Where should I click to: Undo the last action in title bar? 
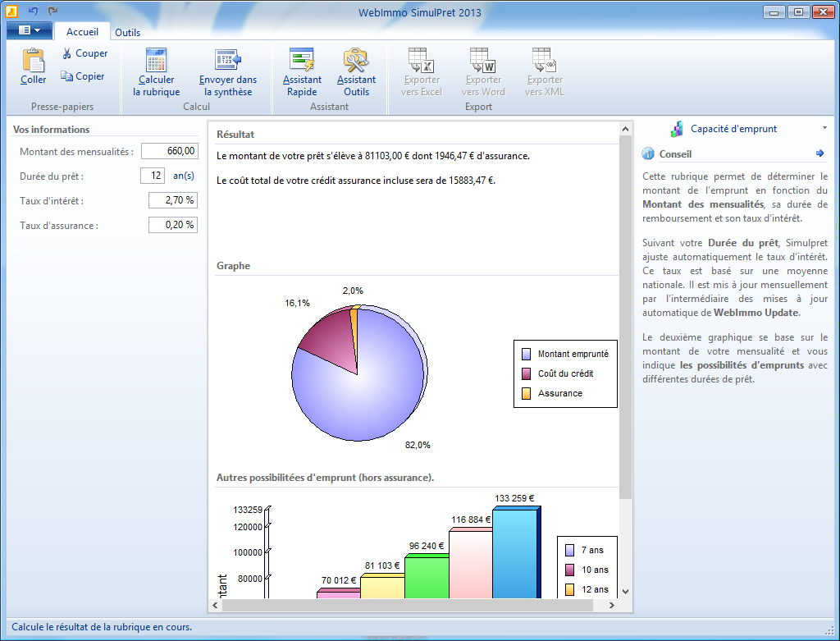point(33,11)
